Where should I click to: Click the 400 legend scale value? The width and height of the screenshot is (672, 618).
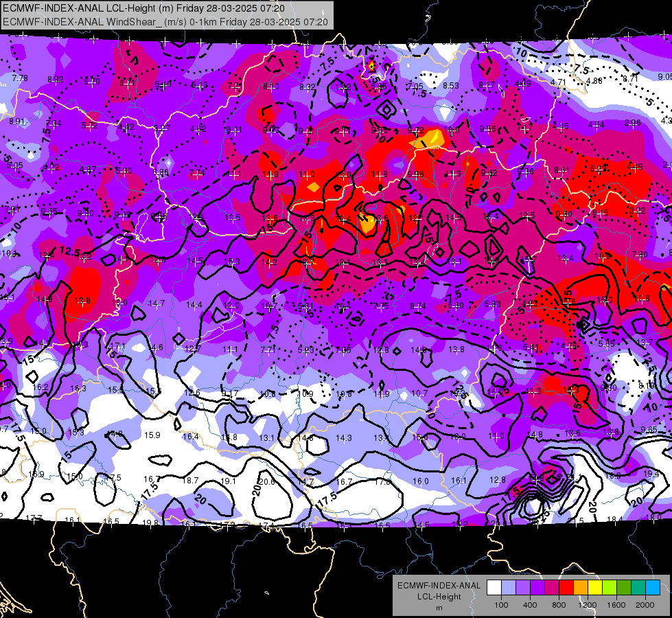530,605
